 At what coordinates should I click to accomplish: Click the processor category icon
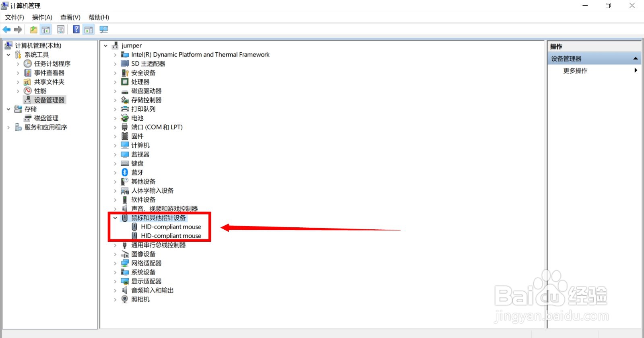(125, 82)
